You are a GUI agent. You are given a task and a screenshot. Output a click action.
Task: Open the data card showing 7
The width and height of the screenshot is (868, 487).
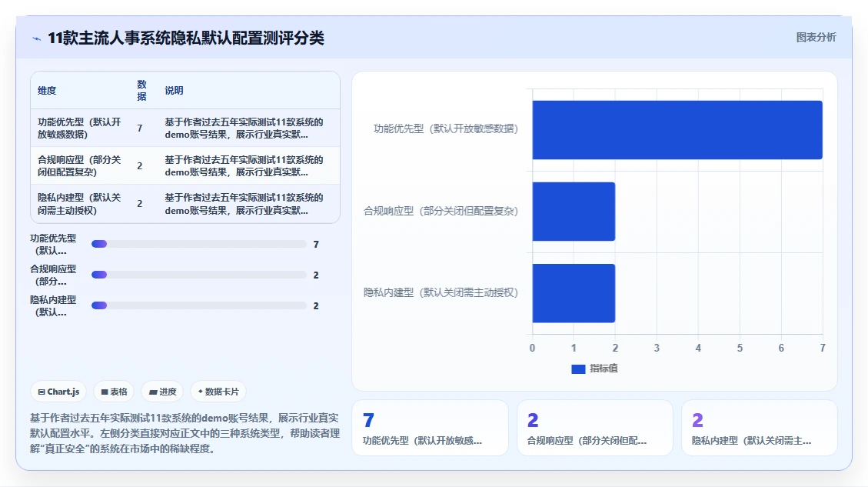click(430, 429)
